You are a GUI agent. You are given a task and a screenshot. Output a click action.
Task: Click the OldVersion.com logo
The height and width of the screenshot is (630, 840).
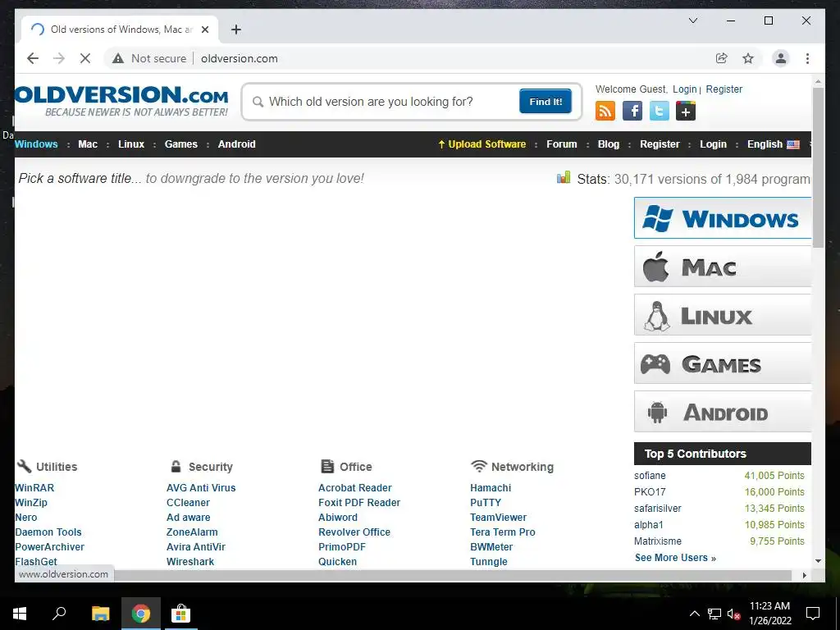(121, 100)
